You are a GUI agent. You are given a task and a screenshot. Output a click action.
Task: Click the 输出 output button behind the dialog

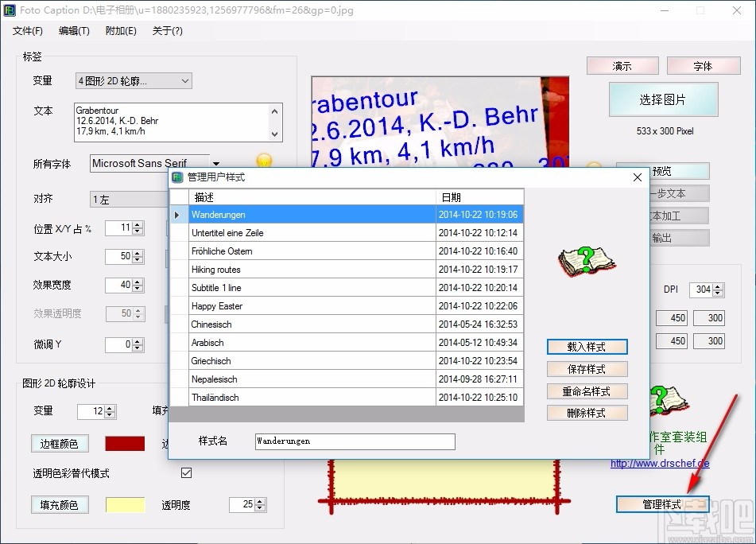click(679, 238)
